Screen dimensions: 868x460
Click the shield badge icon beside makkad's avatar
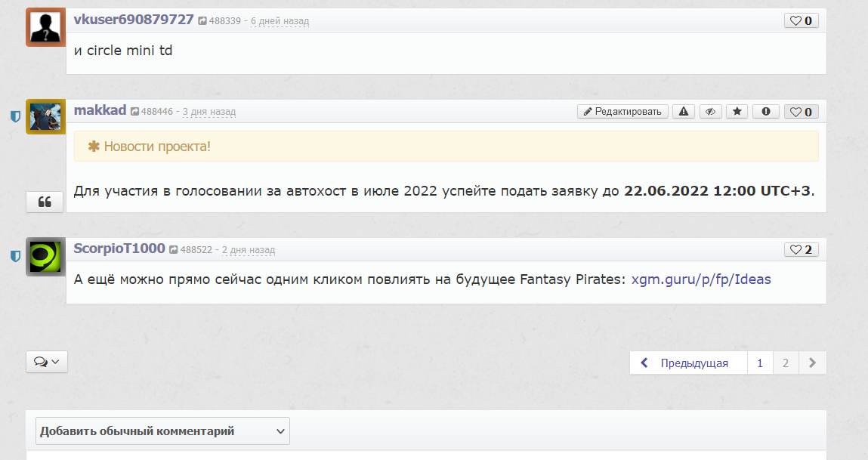click(16, 117)
